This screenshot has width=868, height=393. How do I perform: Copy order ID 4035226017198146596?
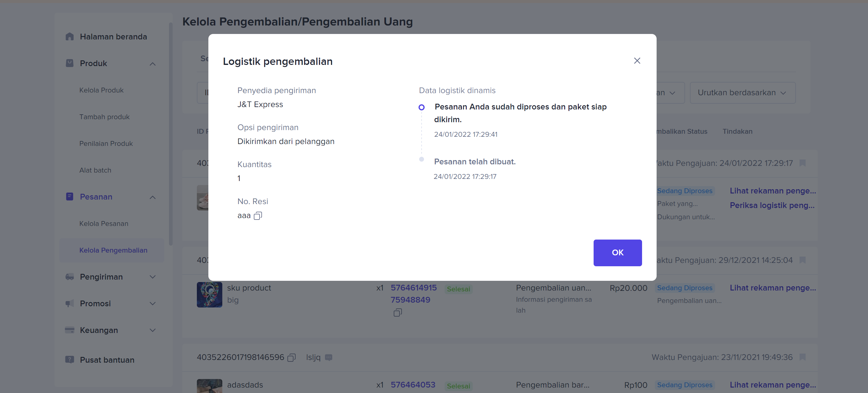tap(291, 357)
